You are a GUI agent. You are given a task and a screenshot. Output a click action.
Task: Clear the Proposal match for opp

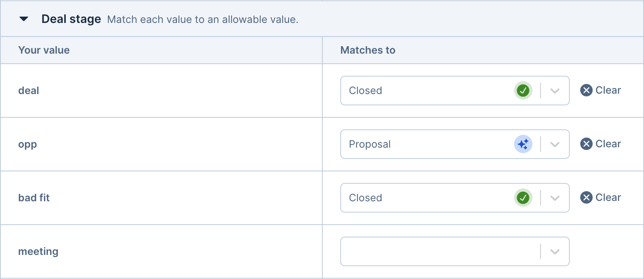click(601, 144)
